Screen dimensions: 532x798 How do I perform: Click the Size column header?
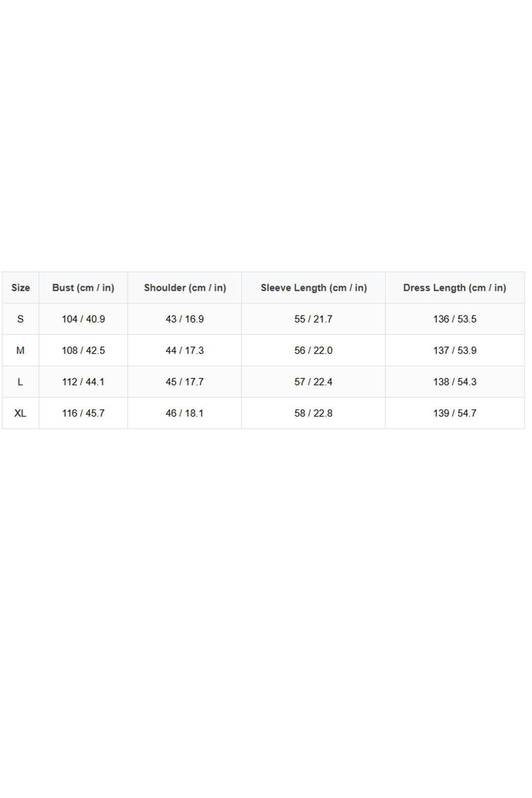pyautogui.click(x=21, y=288)
